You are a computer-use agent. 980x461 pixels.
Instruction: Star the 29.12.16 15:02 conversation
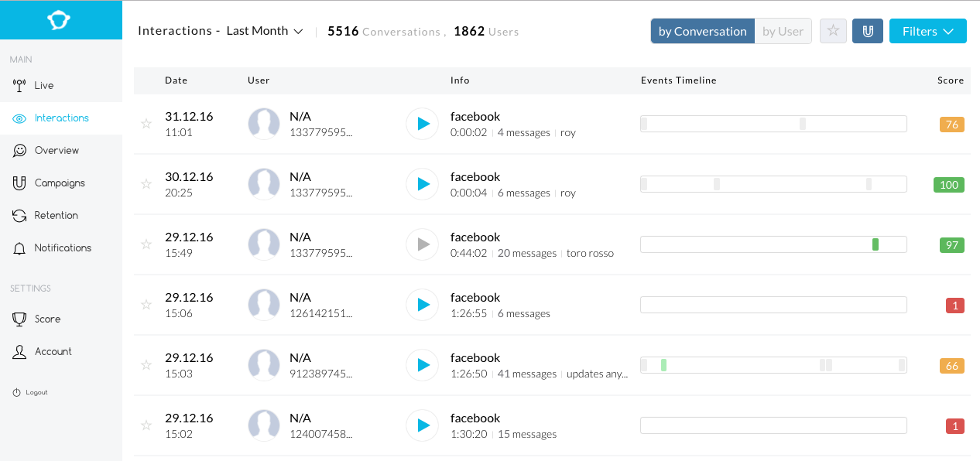146,425
